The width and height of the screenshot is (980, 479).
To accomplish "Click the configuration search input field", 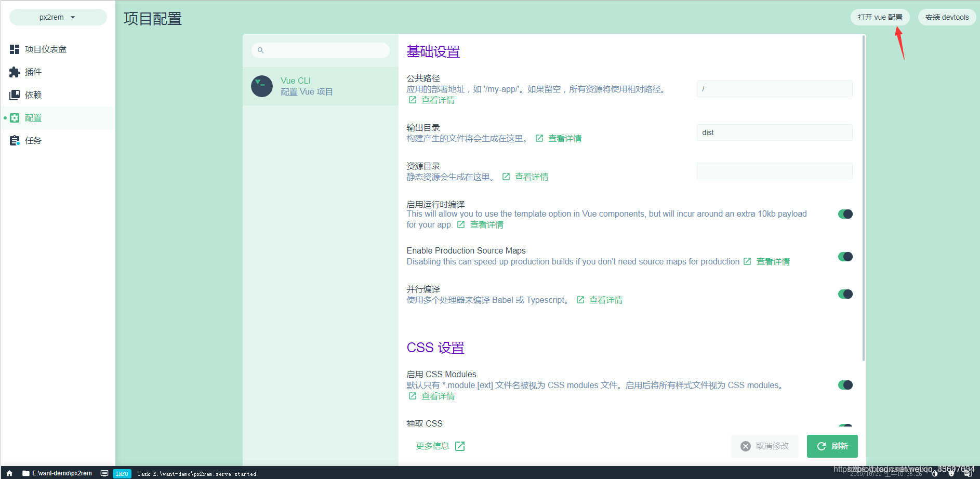I will click(x=321, y=50).
